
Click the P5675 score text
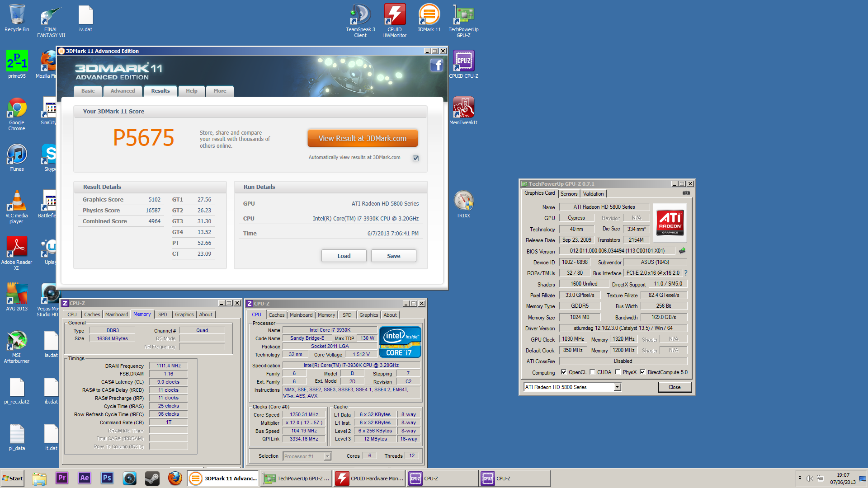coord(144,138)
